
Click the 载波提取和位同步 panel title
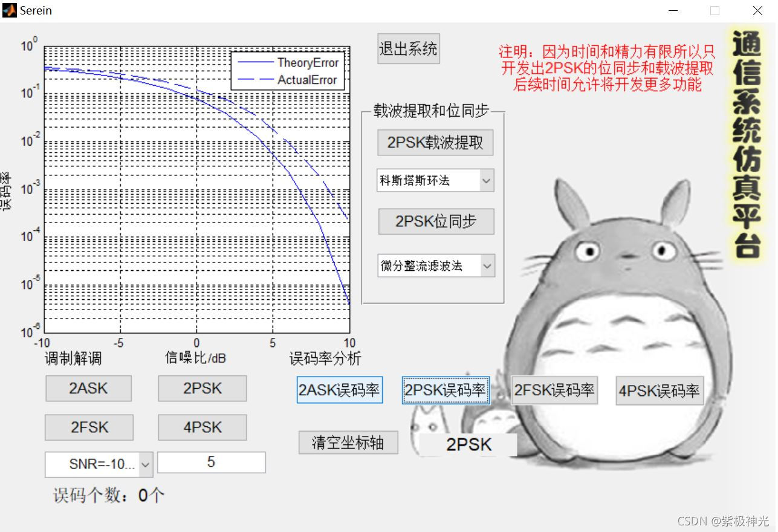point(431,112)
